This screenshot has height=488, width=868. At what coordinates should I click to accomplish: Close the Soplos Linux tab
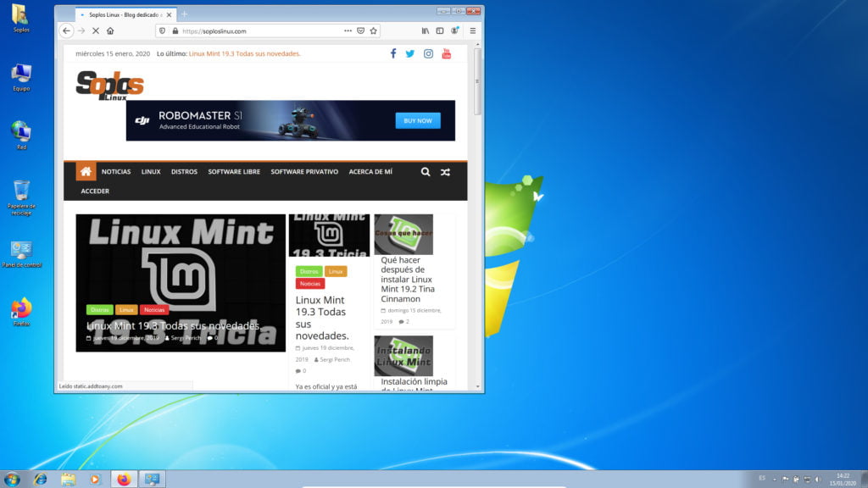coord(169,15)
